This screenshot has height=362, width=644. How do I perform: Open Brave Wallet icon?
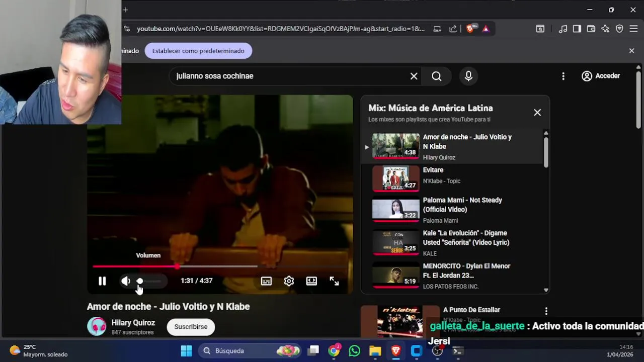pyautogui.click(x=591, y=29)
